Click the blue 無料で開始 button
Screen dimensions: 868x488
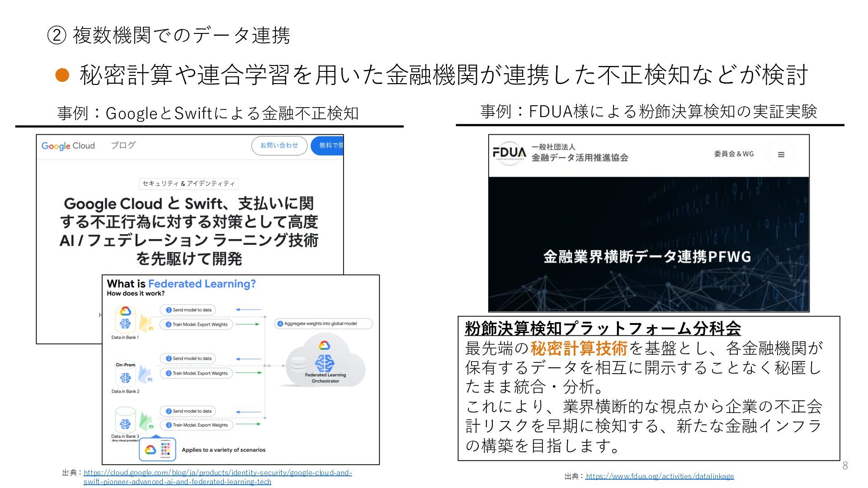pos(328,145)
